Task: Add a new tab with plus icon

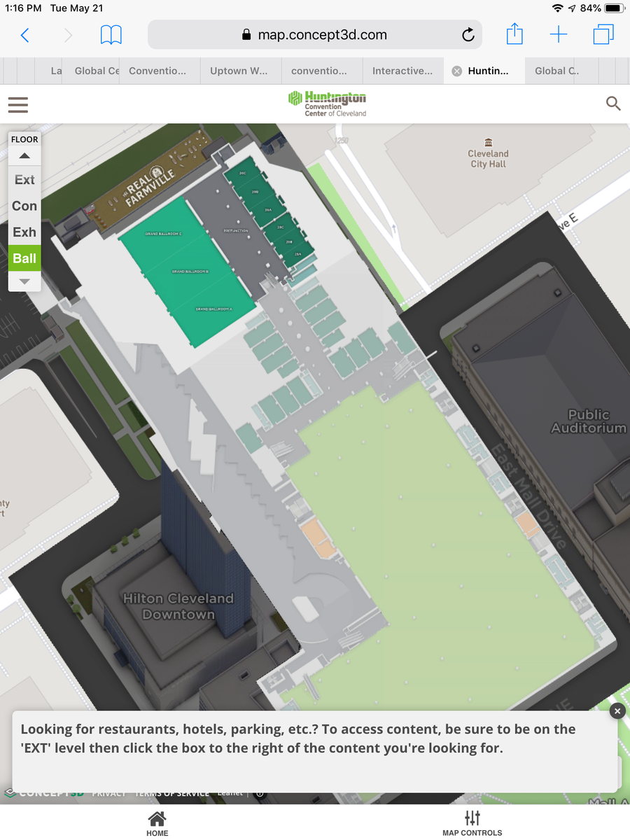Action: [559, 34]
